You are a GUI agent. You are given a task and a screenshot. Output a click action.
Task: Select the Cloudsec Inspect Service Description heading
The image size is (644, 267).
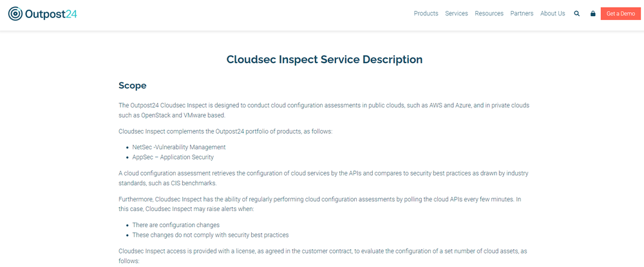[x=325, y=59]
